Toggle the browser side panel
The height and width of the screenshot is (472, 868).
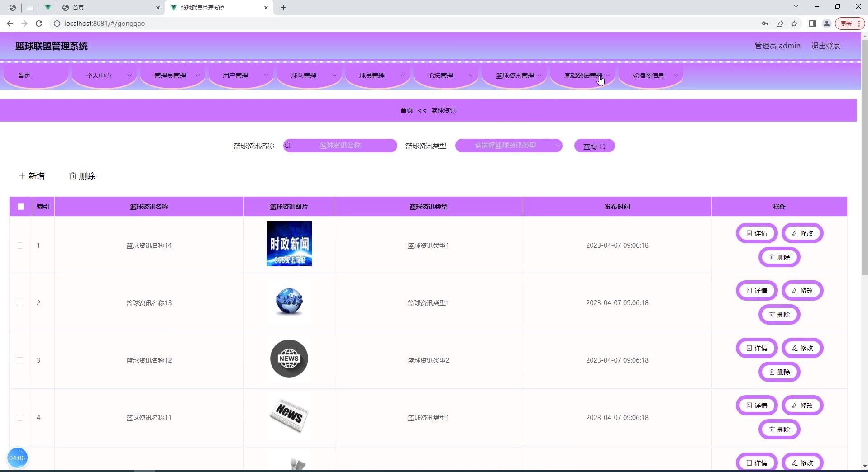point(812,24)
